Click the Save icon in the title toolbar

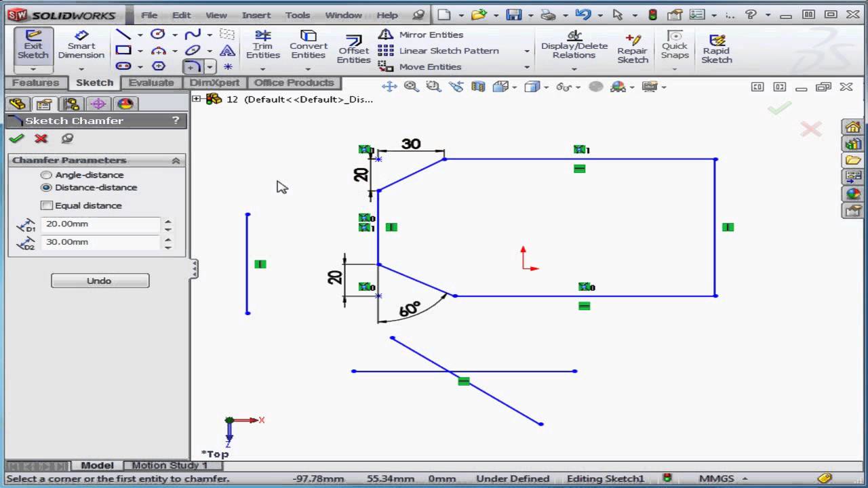tap(513, 15)
